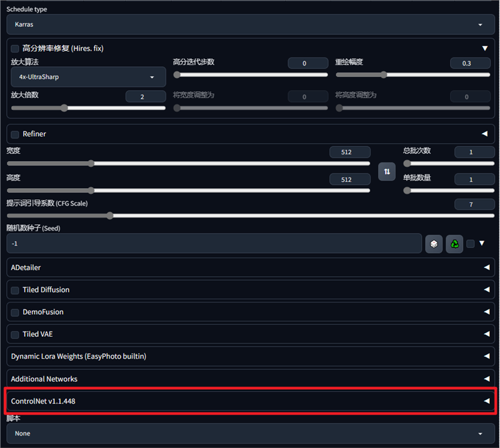Open the Schedule type Karras dropdown
The image size is (500, 448).
tap(250, 24)
